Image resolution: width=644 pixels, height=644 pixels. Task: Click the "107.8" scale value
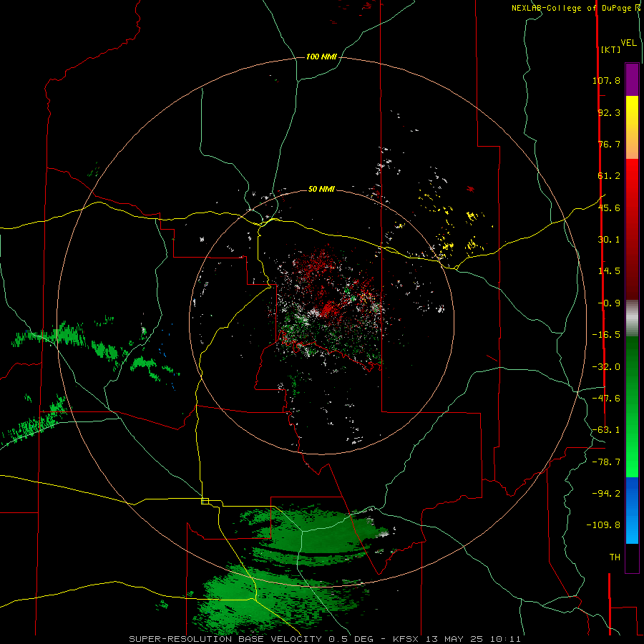(x=606, y=80)
